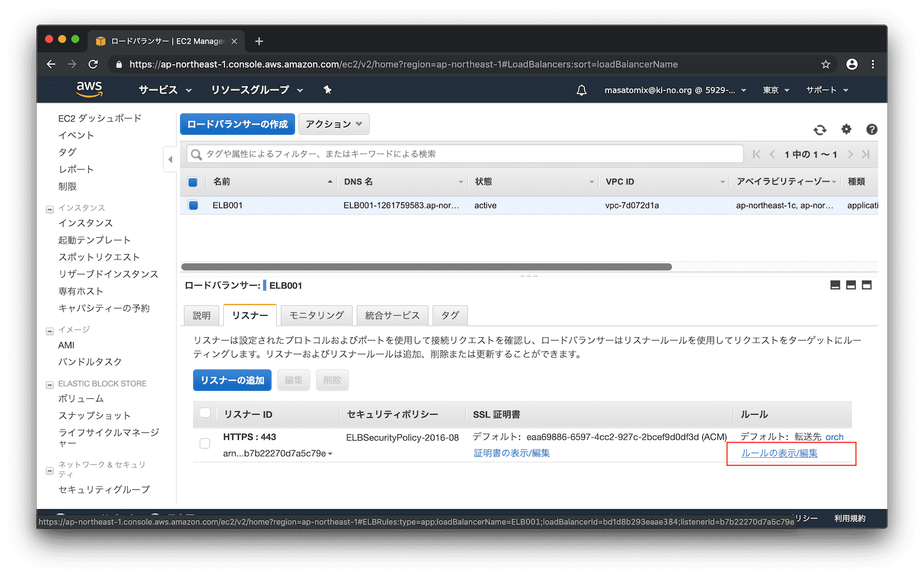The image size is (924, 577).
Task: Refresh the load balancer list
Action: click(x=820, y=130)
